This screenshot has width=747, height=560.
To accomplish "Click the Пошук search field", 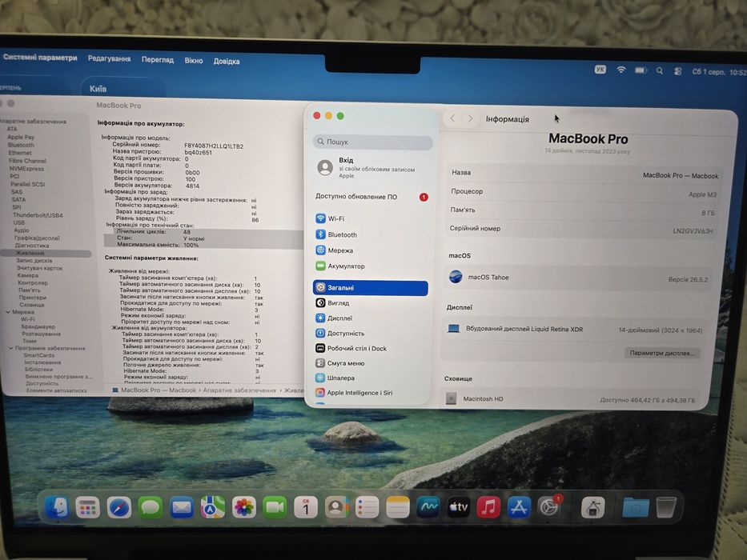I will (372, 142).
